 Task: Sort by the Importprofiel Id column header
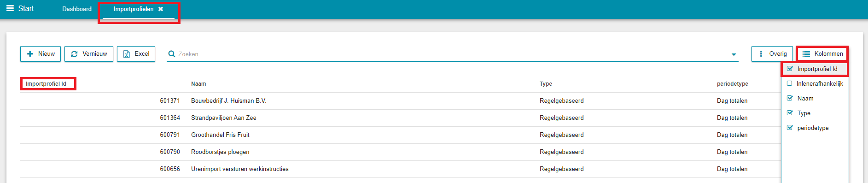46,84
